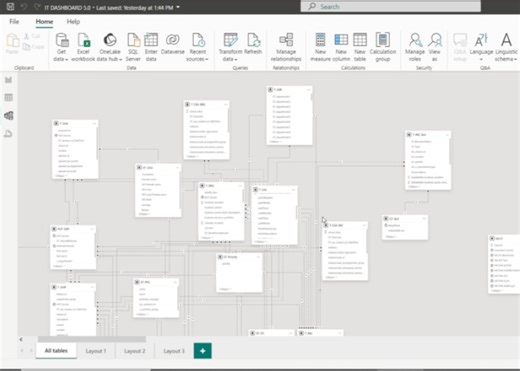
Task: Open the Help ribbon tab
Action: click(73, 22)
